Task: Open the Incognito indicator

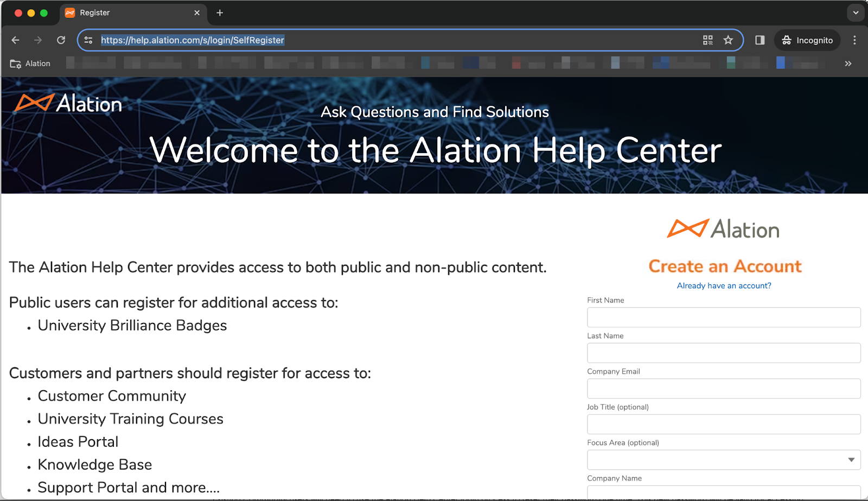Action: coord(807,40)
